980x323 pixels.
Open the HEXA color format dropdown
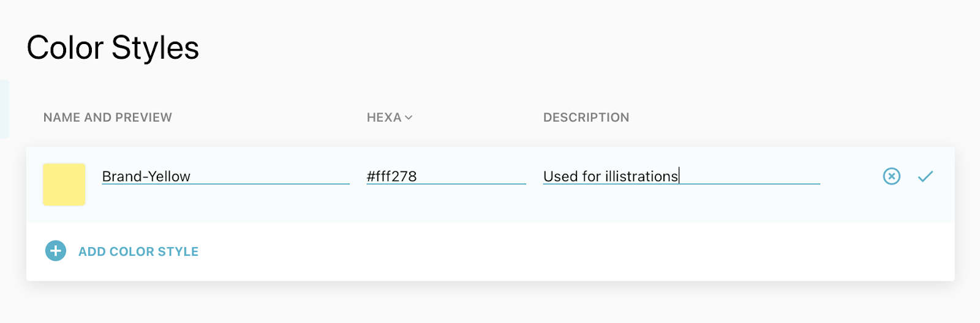(390, 117)
